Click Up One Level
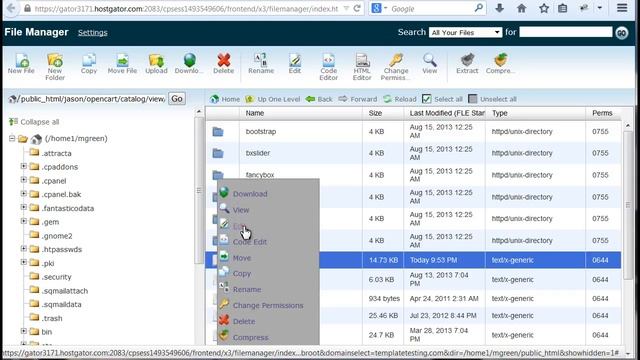The image size is (640, 360). pos(273,99)
